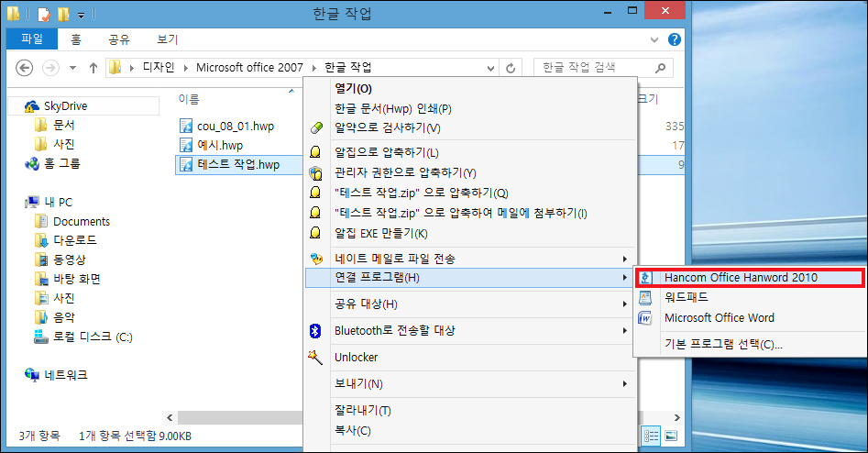Select 내 PC in navigation pane

[x=58, y=202]
